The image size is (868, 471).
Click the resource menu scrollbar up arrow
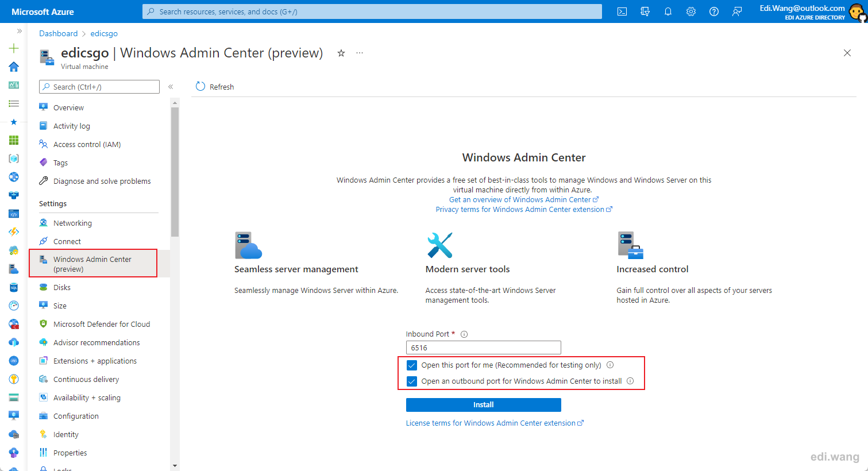tap(175, 102)
